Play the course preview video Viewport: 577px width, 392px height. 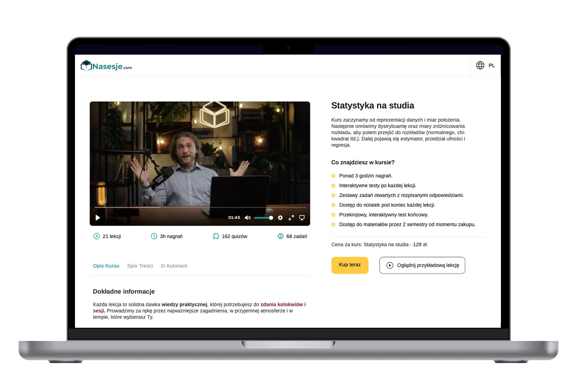coord(98,217)
